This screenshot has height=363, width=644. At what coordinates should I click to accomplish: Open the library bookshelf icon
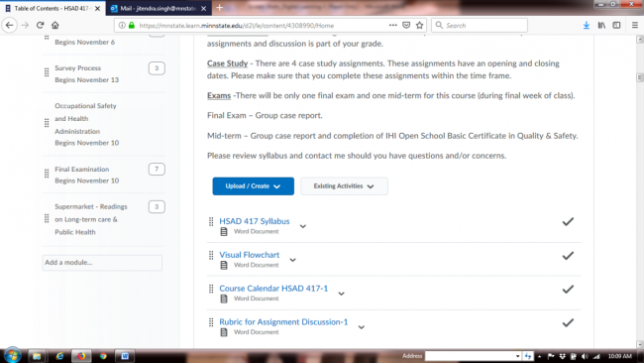601,25
